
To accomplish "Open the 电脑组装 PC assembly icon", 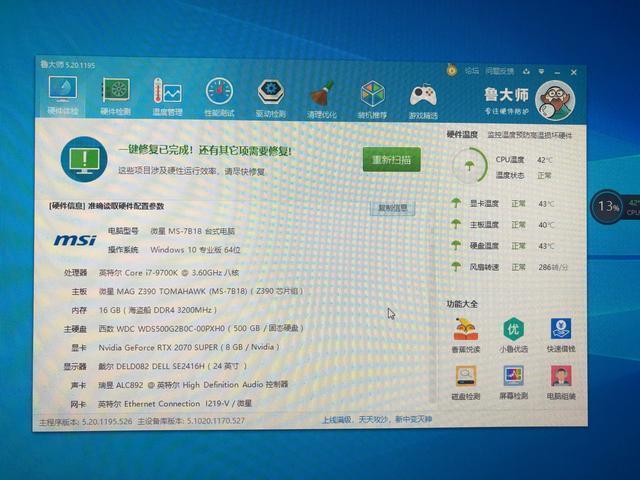I will [x=561, y=382].
